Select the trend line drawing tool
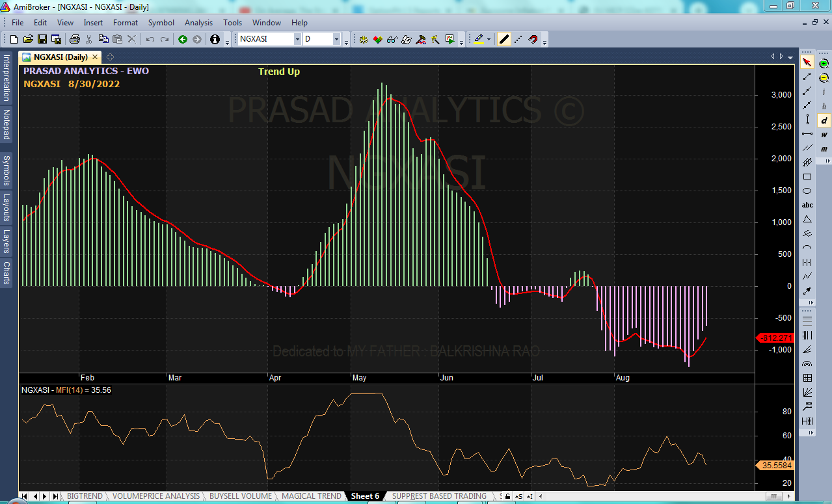The width and height of the screenshot is (832, 504). [807, 76]
